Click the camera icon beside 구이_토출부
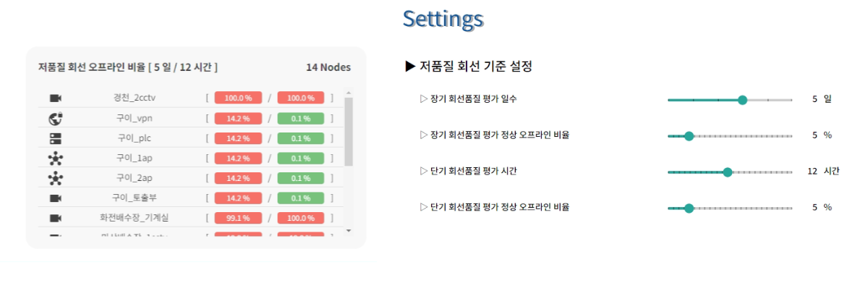 56,198
